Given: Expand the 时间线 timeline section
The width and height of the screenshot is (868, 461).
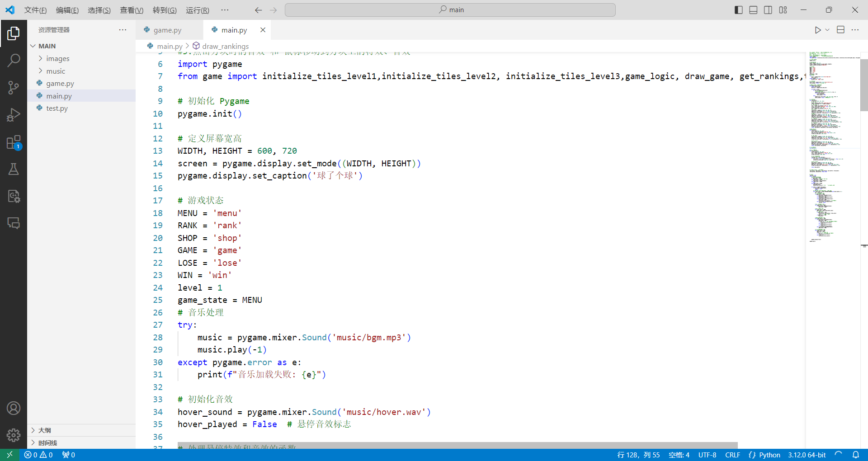Looking at the screenshot, I should pos(81,443).
